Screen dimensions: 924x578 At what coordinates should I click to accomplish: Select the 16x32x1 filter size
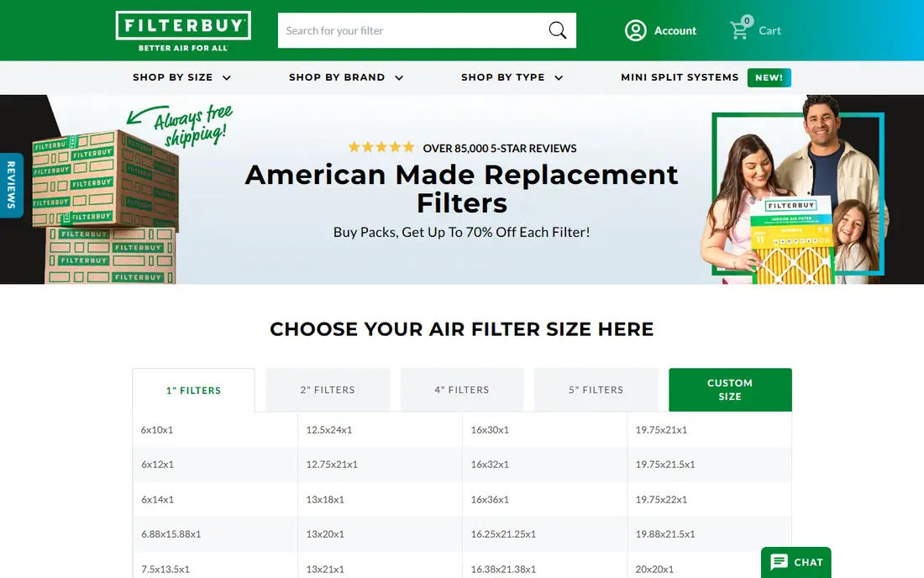(x=490, y=465)
